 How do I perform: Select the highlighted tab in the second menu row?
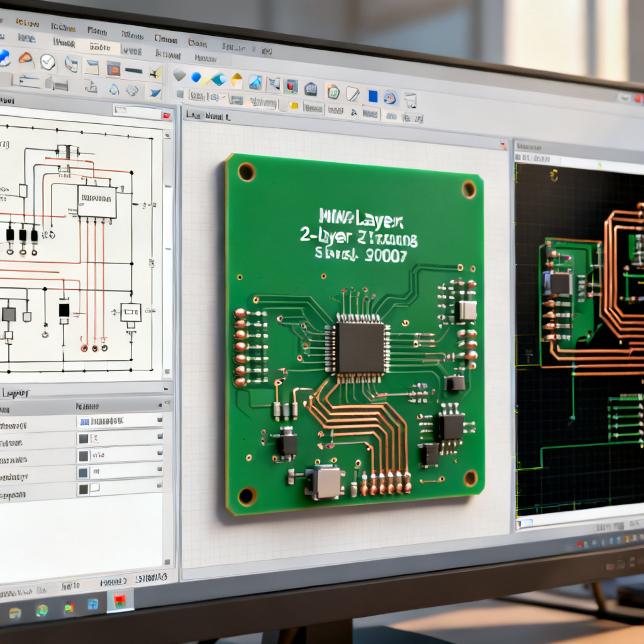click(100, 47)
